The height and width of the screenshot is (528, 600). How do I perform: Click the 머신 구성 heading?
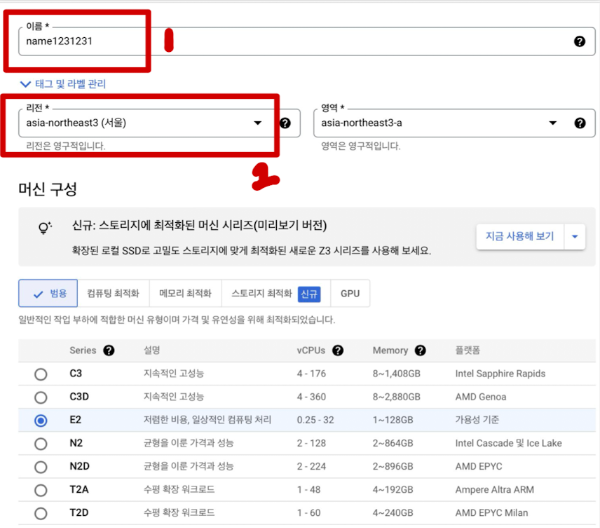pyautogui.click(x=48, y=189)
